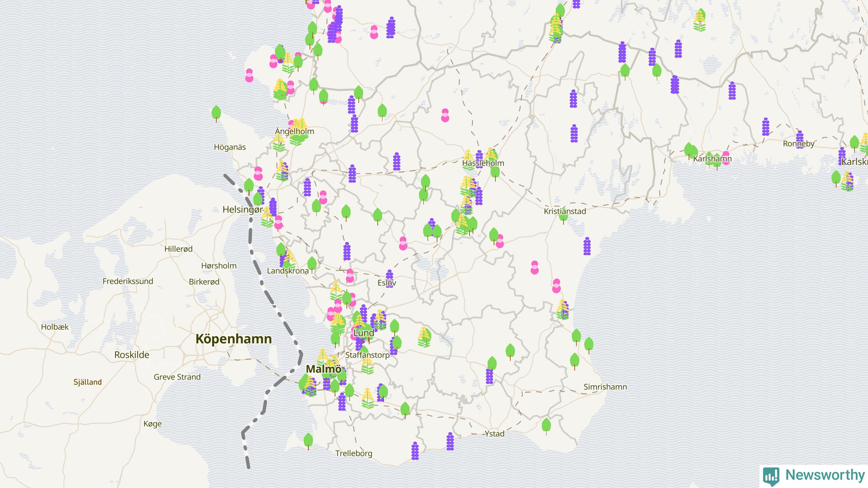Image resolution: width=868 pixels, height=488 pixels.
Task: Select the Hørsholm label
Action: 219,266
